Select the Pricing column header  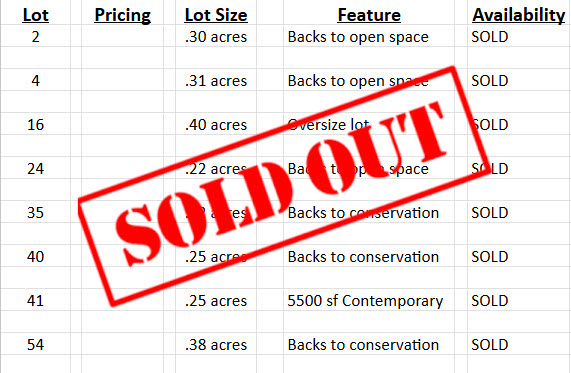pyautogui.click(x=122, y=15)
